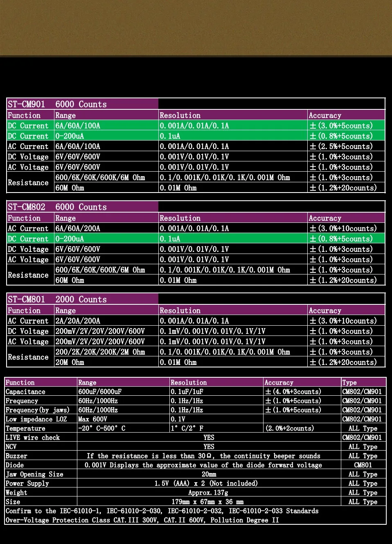Select the diode forward voltage description
This screenshot has height=544, width=392.
click(203, 465)
